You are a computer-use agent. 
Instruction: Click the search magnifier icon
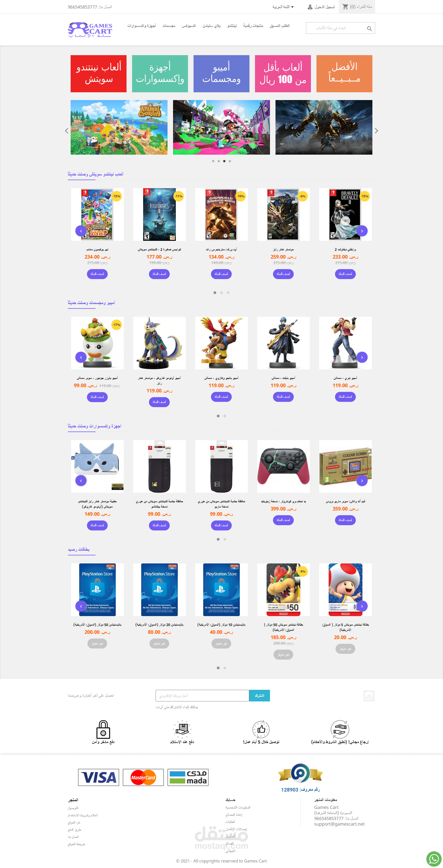pyautogui.click(x=369, y=29)
